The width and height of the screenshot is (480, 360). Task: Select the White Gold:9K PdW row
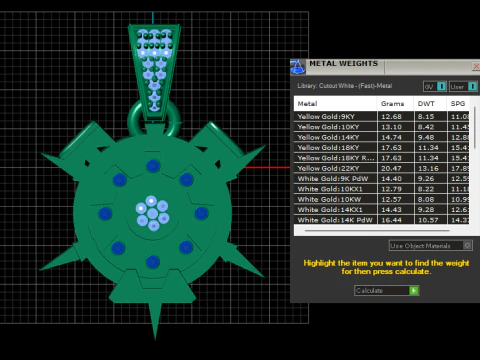[381, 179]
